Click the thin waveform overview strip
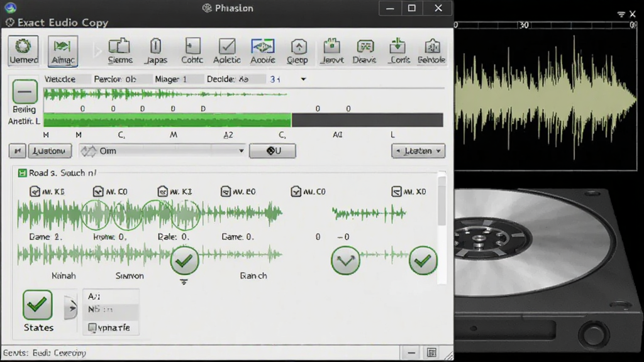 (x=165, y=94)
